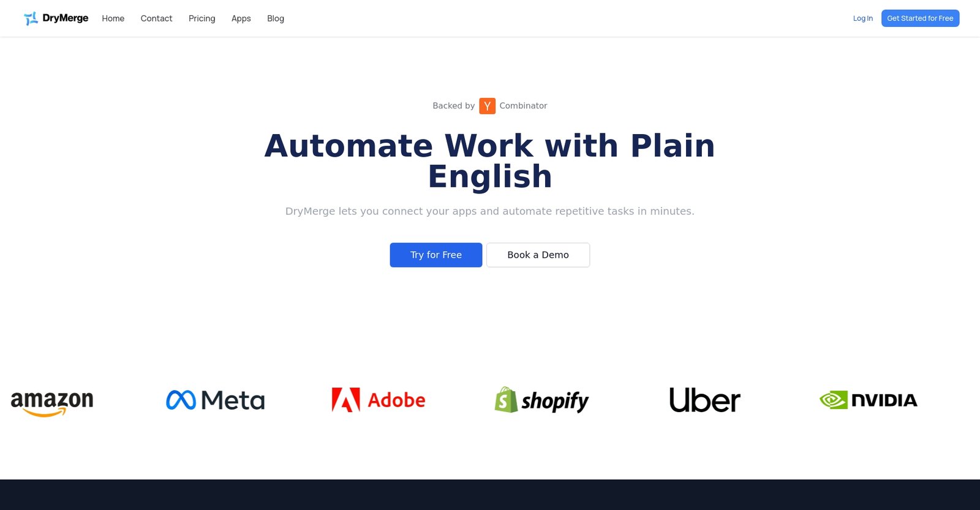980x510 pixels.
Task: Visit the Blog page
Action: [x=276, y=18]
